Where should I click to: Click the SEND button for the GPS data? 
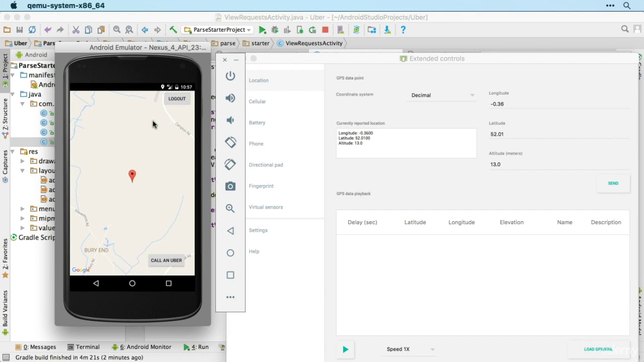click(613, 184)
